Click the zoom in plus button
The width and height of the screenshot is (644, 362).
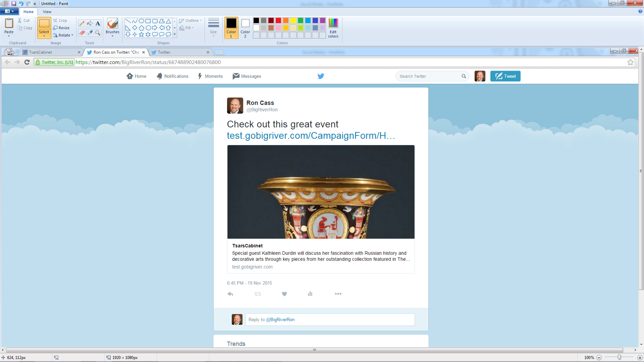click(x=640, y=357)
